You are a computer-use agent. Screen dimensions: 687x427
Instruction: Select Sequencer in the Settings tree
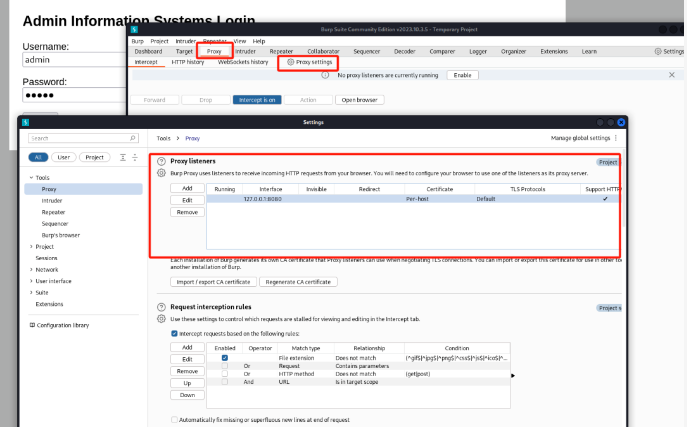(x=55, y=223)
